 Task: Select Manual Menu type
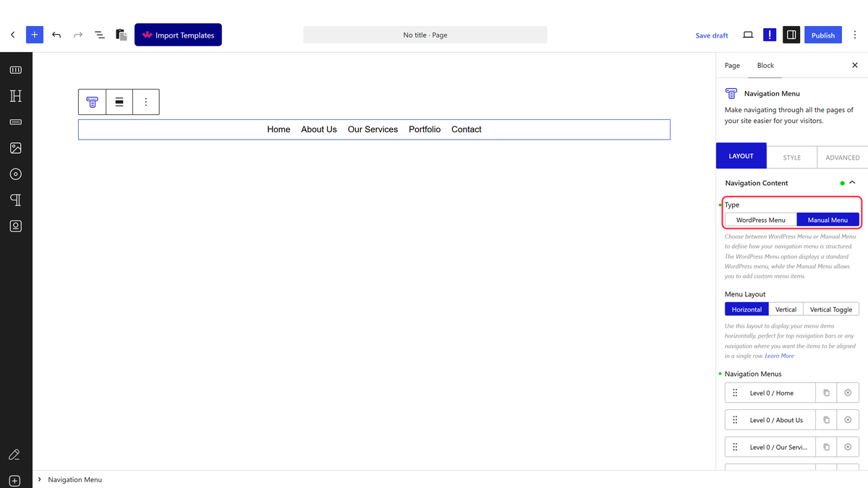pos(827,220)
